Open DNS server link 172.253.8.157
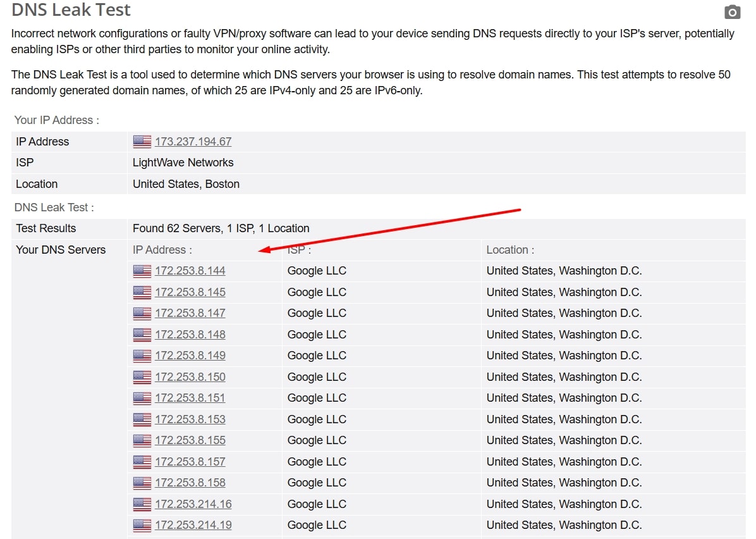756x539 pixels. (190, 462)
